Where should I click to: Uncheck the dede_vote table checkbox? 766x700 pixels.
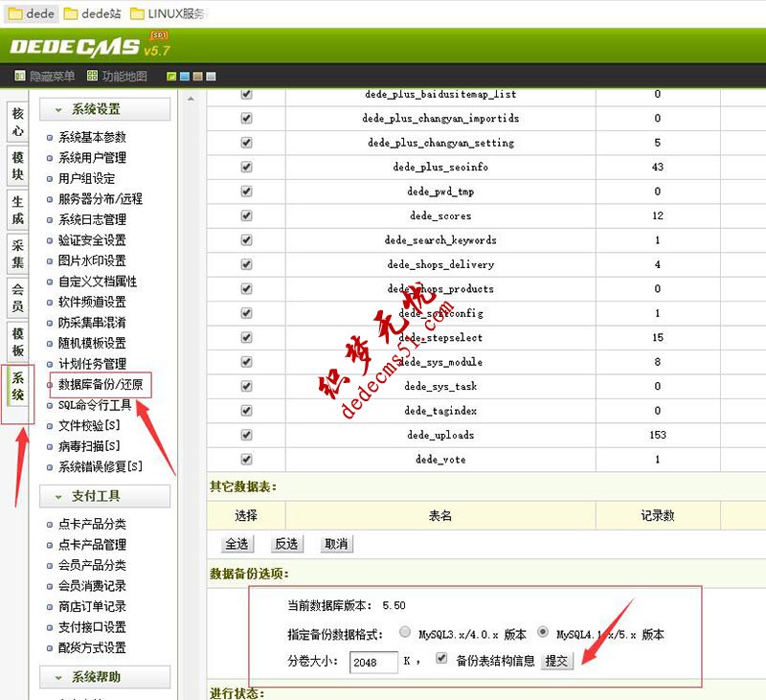pos(245,460)
